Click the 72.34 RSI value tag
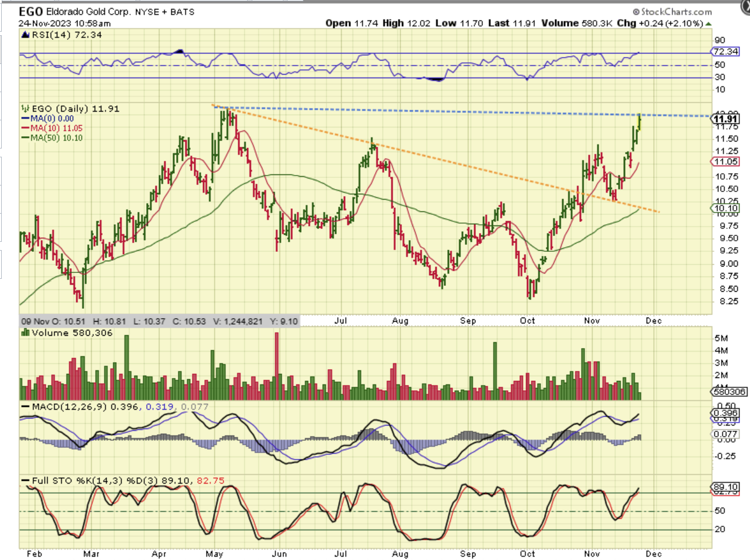This screenshot has height=560, width=750. coord(725,52)
